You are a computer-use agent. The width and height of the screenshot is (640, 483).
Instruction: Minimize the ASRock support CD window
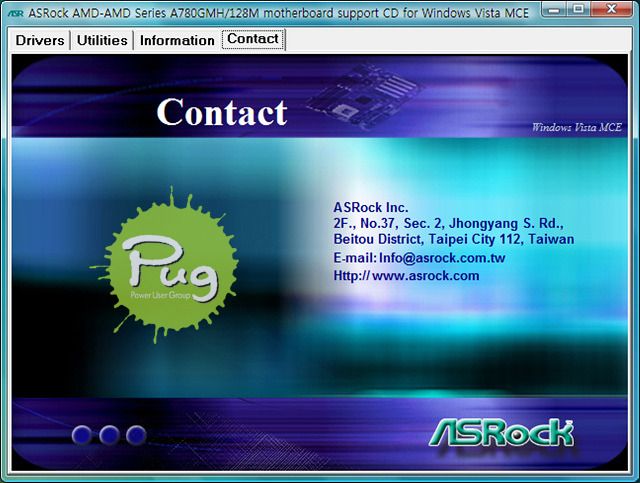[x=554, y=9]
